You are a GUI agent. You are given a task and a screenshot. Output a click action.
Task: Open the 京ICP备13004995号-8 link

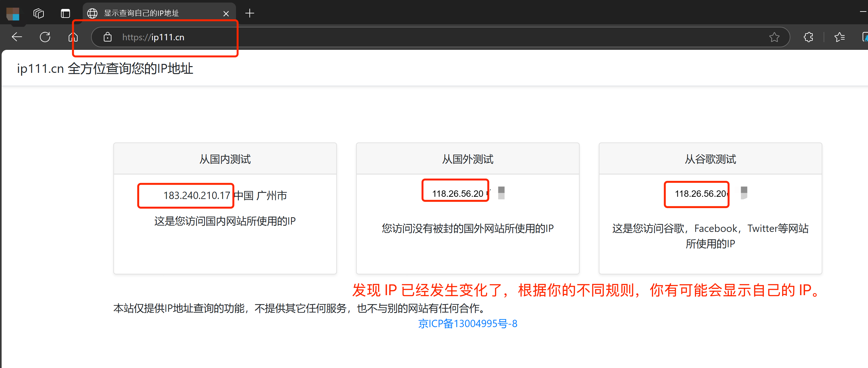click(467, 324)
